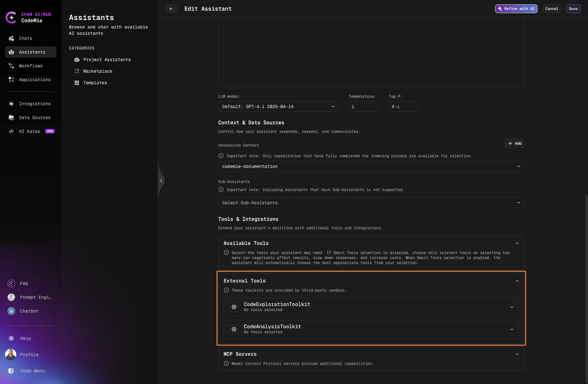Save the assistant changes
The image size is (588, 384).
(x=573, y=9)
